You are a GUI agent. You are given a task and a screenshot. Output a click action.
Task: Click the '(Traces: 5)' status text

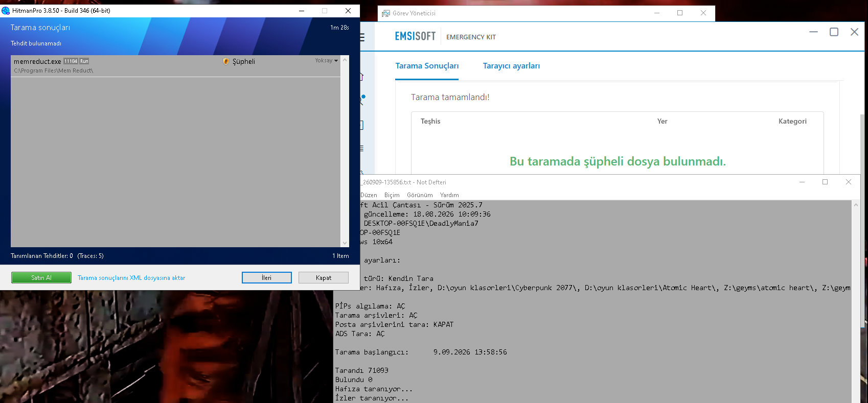pyautogui.click(x=90, y=256)
